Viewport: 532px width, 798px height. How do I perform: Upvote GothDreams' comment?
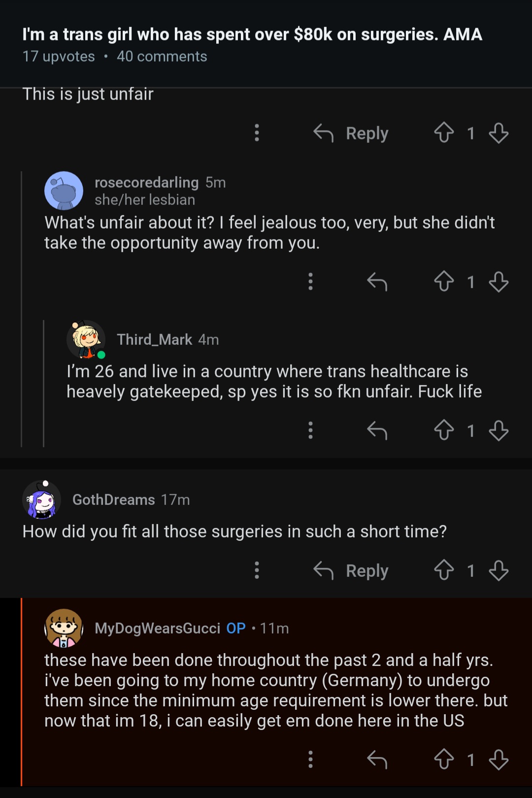coord(444,570)
